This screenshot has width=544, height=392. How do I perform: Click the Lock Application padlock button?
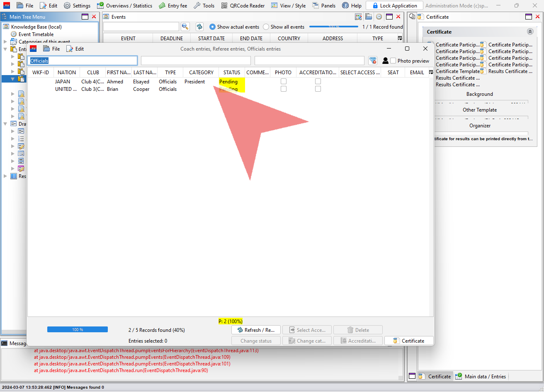[394, 6]
